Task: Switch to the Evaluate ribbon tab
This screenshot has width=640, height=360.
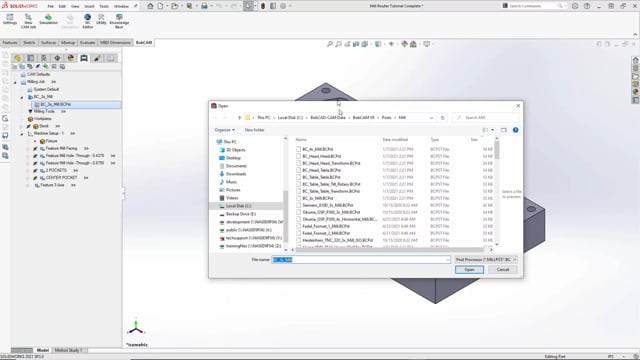Action: click(87, 42)
